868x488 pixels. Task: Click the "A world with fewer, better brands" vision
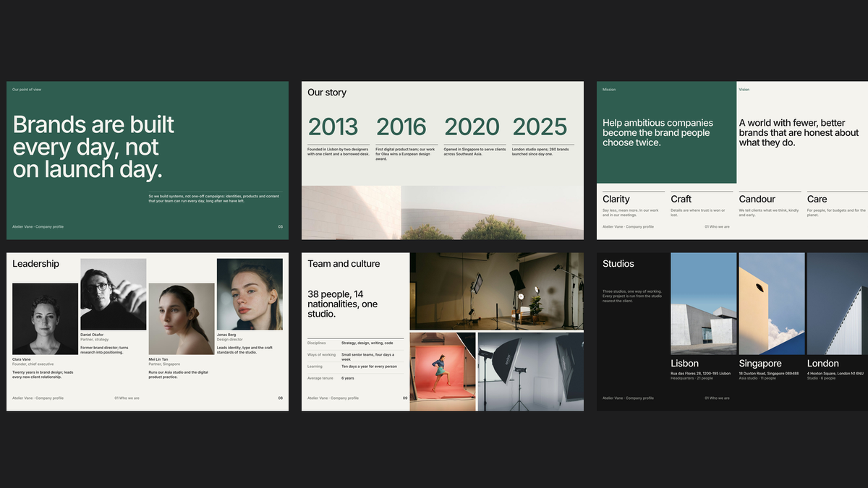pos(799,133)
